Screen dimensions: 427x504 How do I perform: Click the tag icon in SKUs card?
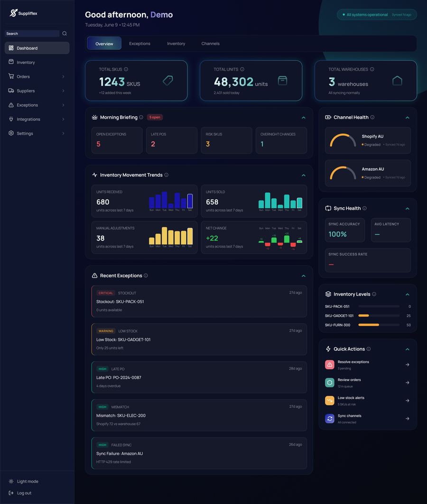point(168,80)
